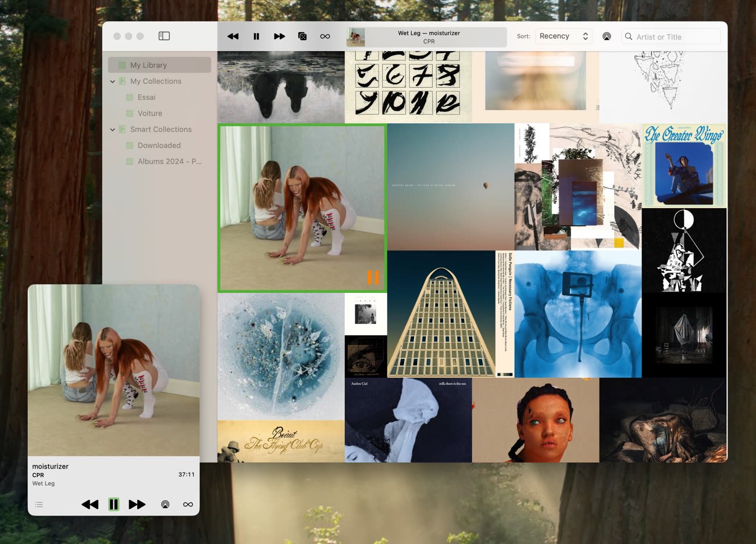Open the red-haired face portrait album
756x544 pixels.
[536, 420]
